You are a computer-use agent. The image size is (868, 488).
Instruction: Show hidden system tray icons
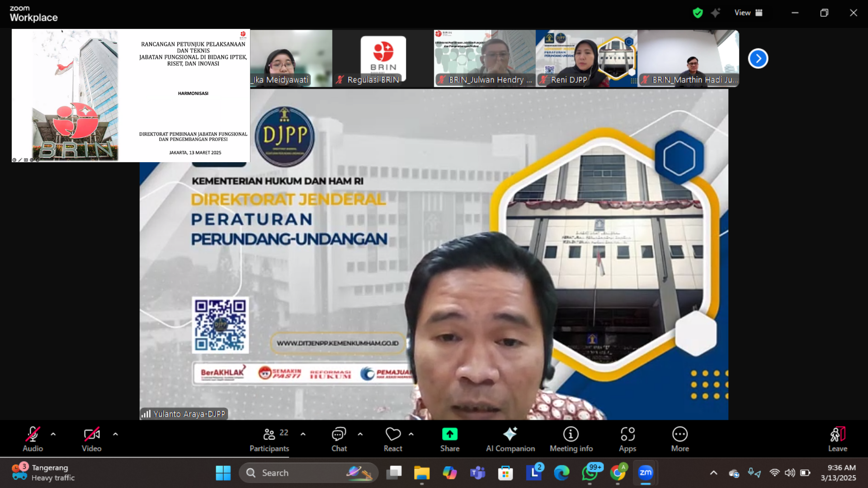[x=714, y=473]
